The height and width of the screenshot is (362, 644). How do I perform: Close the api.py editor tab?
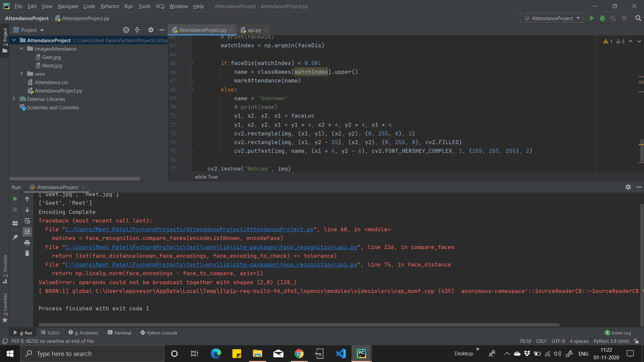[x=266, y=30]
